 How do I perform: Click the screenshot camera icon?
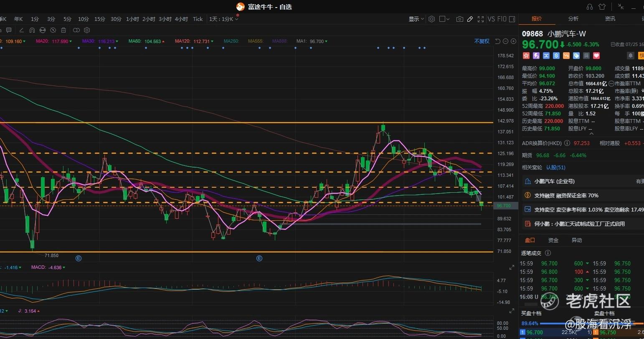click(x=459, y=19)
